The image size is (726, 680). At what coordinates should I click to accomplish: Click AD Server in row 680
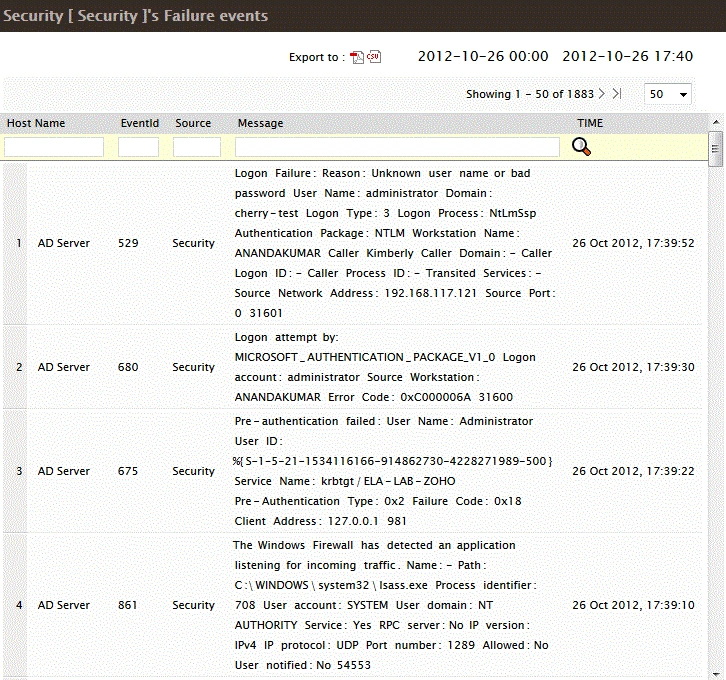pyautogui.click(x=64, y=367)
